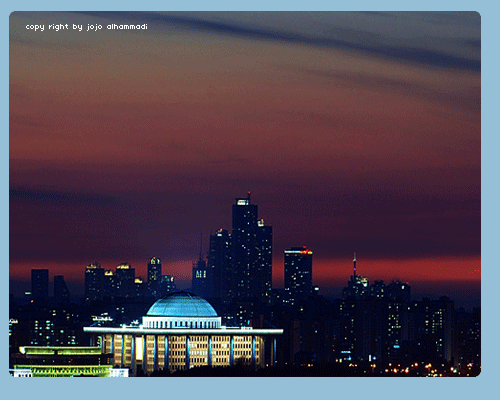Image resolution: width=500 pixels, height=400 pixels.
Task: Click the white flat roof edge below the dome
Action: coord(183,330)
